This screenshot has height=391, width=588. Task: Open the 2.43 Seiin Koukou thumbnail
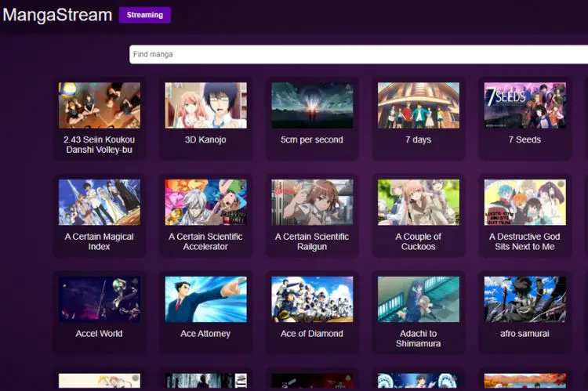100,105
